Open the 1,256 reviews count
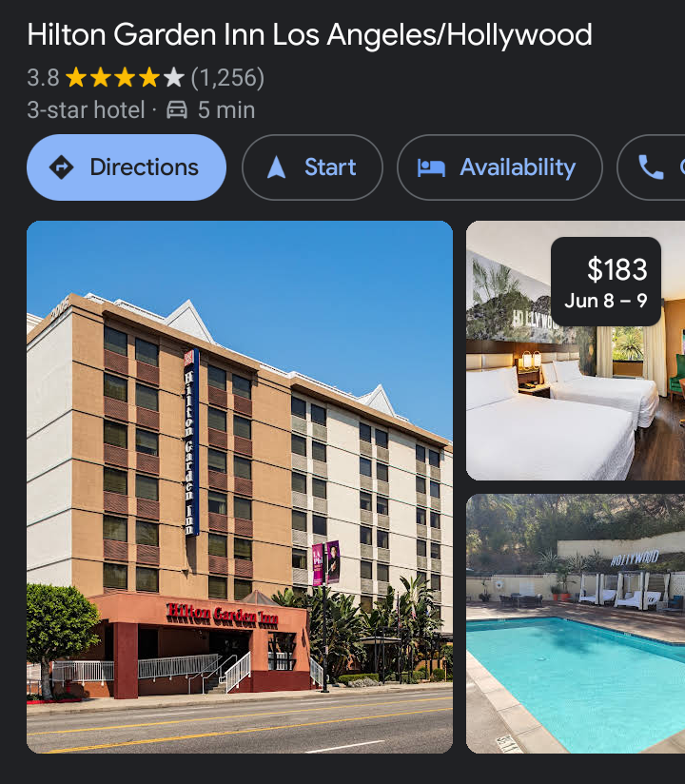Screen dimensions: 685x784 [227, 77]
